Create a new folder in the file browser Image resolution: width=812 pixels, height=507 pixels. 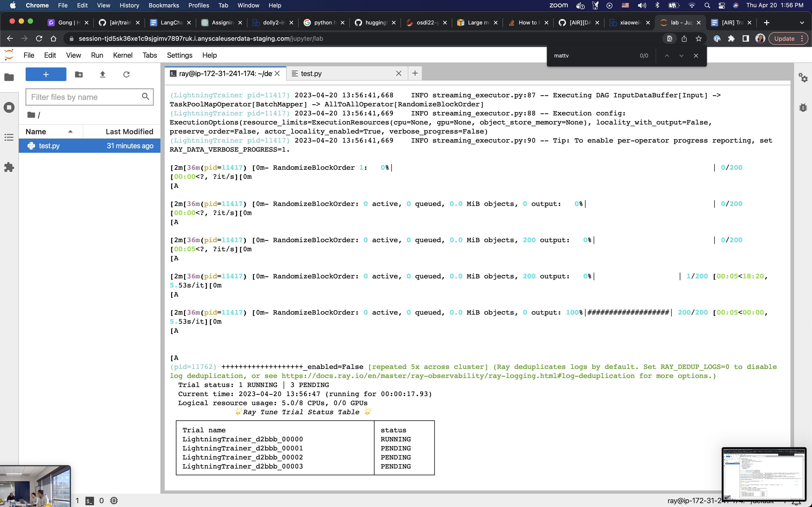coord(79,74)
